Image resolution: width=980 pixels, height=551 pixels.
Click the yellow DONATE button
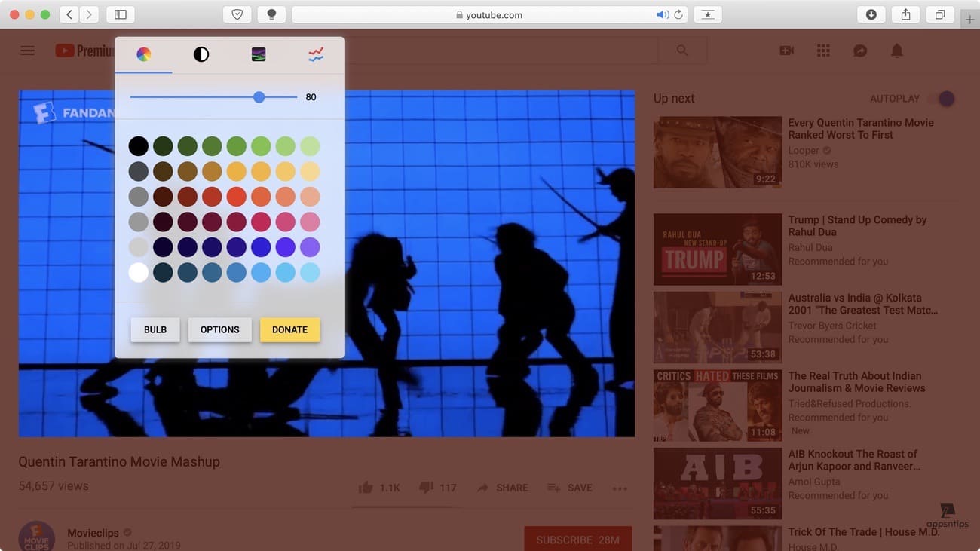point(290,329)
